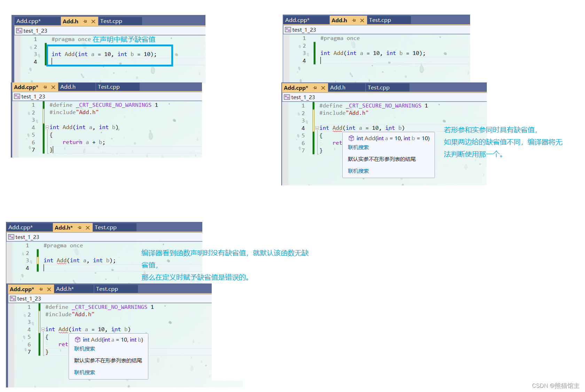Click 'int Add(int a, int b);' in bottom Add.h* pane
Viewport: 585px width, 392px height.
pyautogui.click(x=79, y=261)
